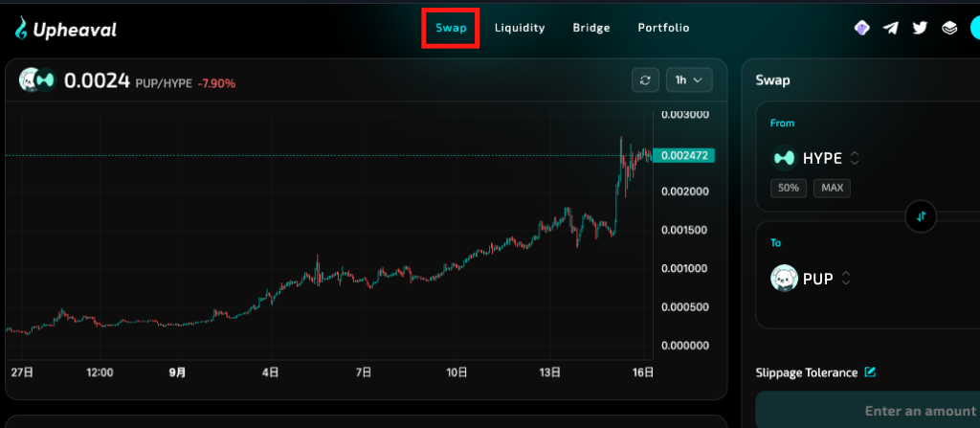Click the 0.002472 current price label
The image size is (980, 428).
click(687, 155)
